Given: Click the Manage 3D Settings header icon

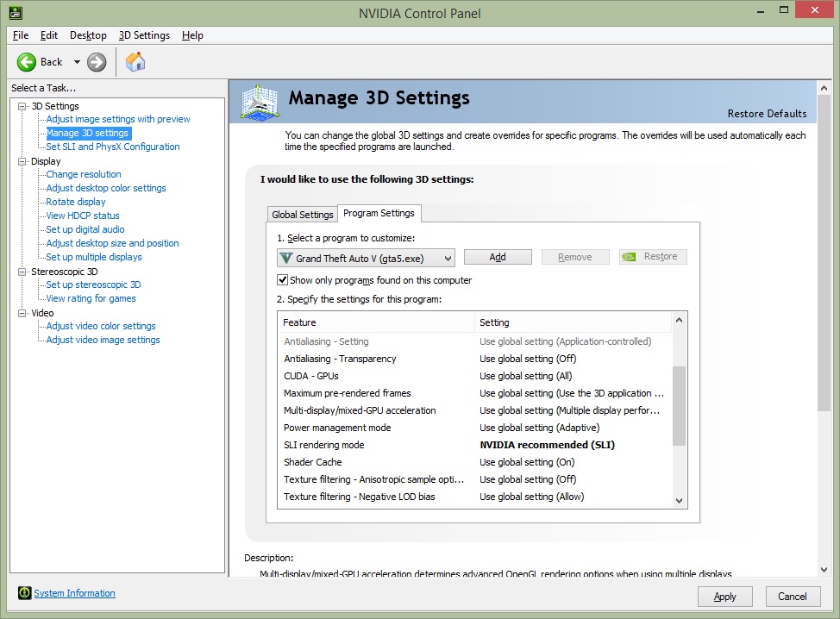Looking at the screenshot, I should [260, 102].
